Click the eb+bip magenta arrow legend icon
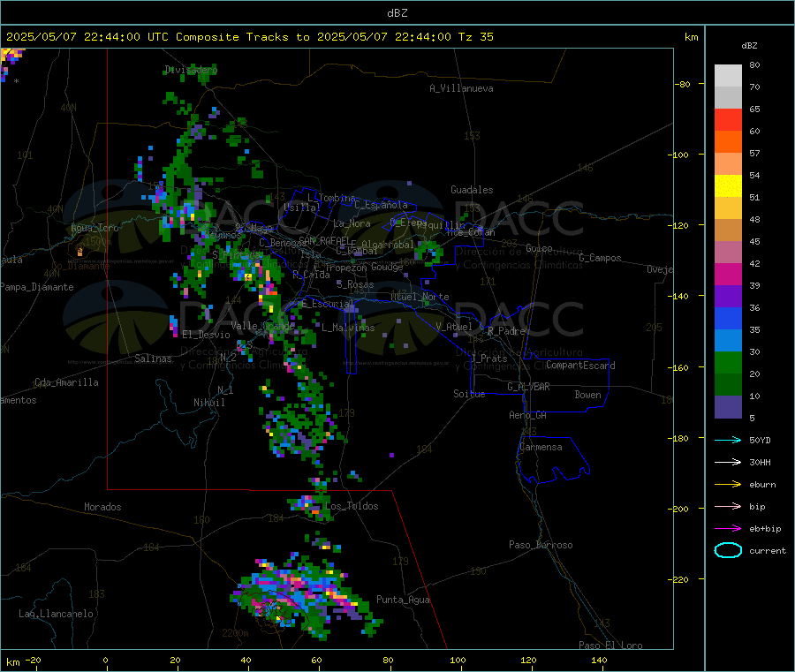Viewport: 795px width, 672px height. click(728, 529)
